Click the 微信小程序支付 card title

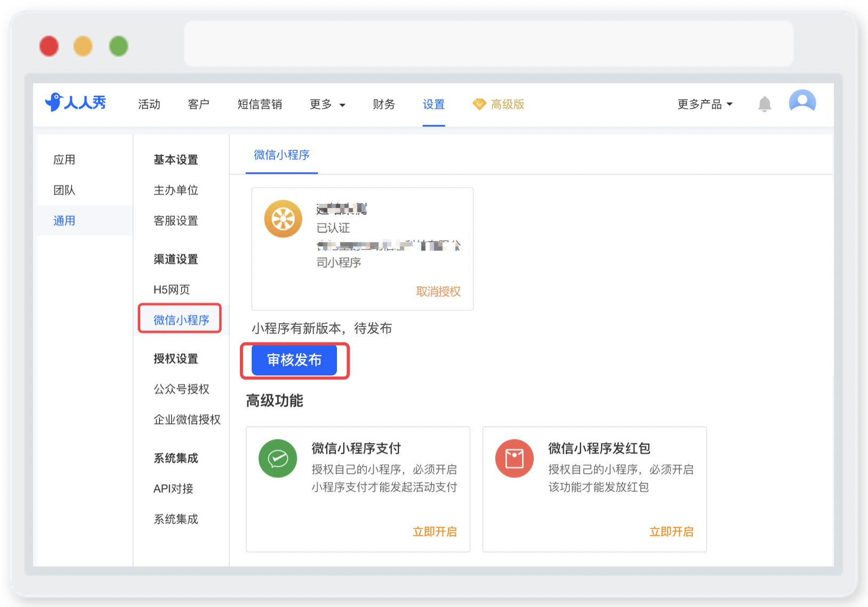pyautogui.click(x=356, y=449)
